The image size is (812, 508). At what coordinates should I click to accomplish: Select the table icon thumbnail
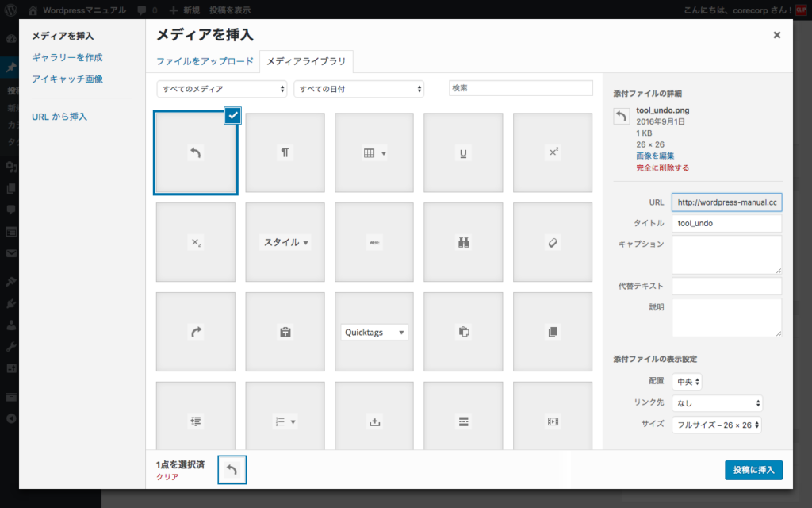point(374,152)
